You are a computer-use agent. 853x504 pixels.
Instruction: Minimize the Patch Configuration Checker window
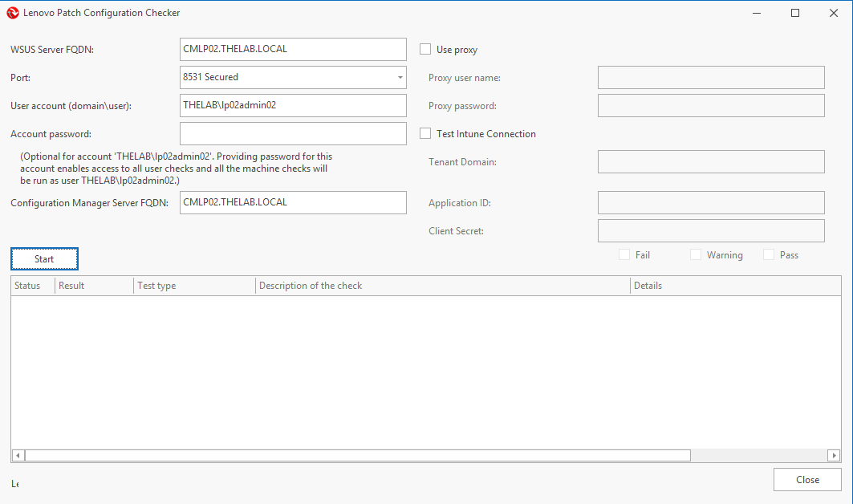click(x=757, y=13)
